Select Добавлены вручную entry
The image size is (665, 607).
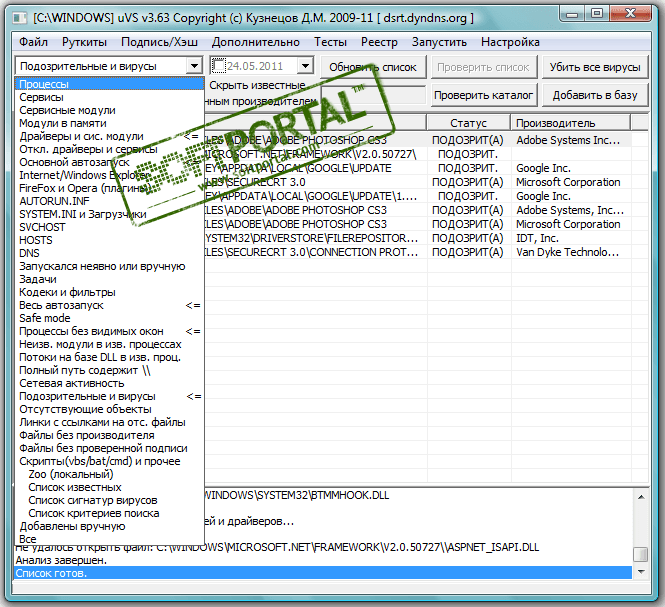[109, 526]
